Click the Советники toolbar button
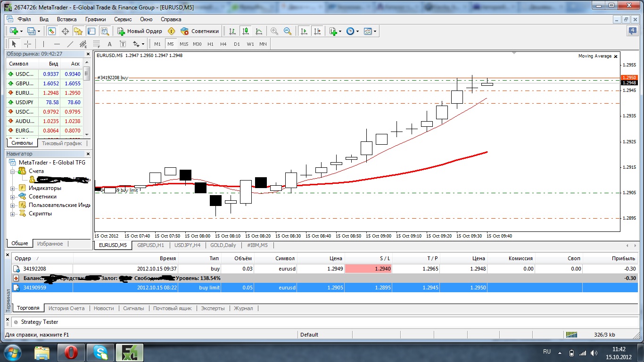Screen dimensions: 644x362 pos(200,31)
